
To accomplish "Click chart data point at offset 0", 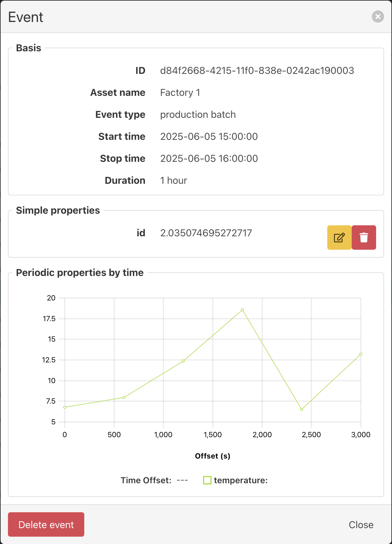I will click(x=65, y=407).
